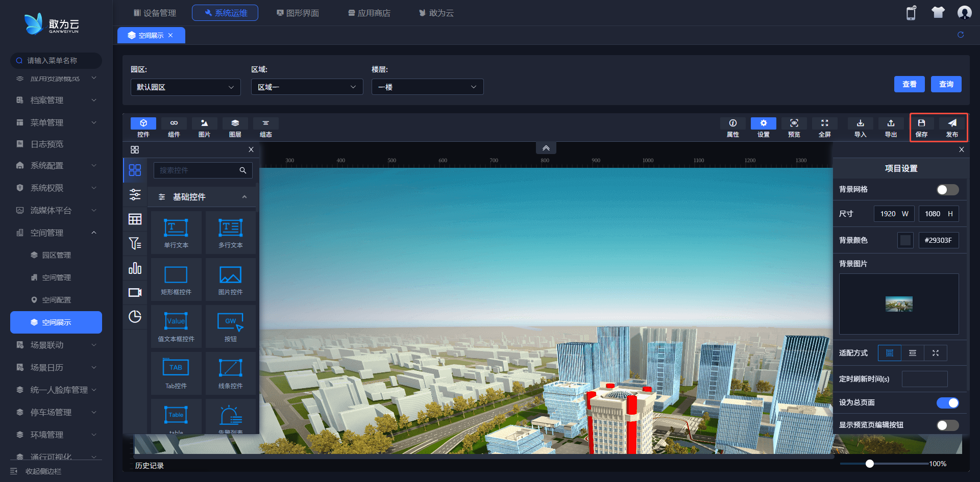The image size is (980, 482).
Task: Open the 预览 preview tool
Action: coord(794,127)
